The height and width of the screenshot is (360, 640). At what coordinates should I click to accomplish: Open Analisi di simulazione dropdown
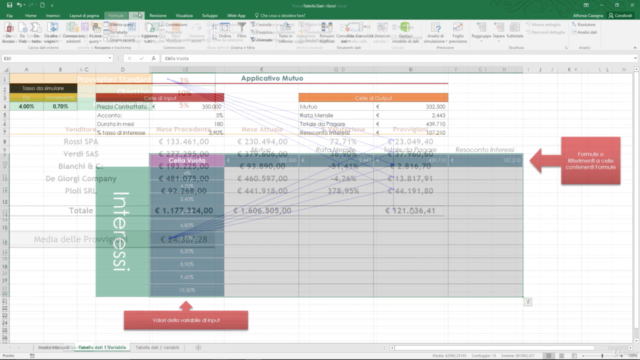click(x=436, y=33)
